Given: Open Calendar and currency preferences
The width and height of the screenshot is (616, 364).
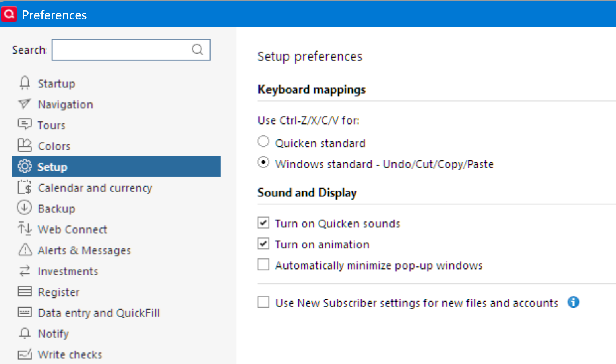Looking at the screenshot, I should click(x=95, y=188).
